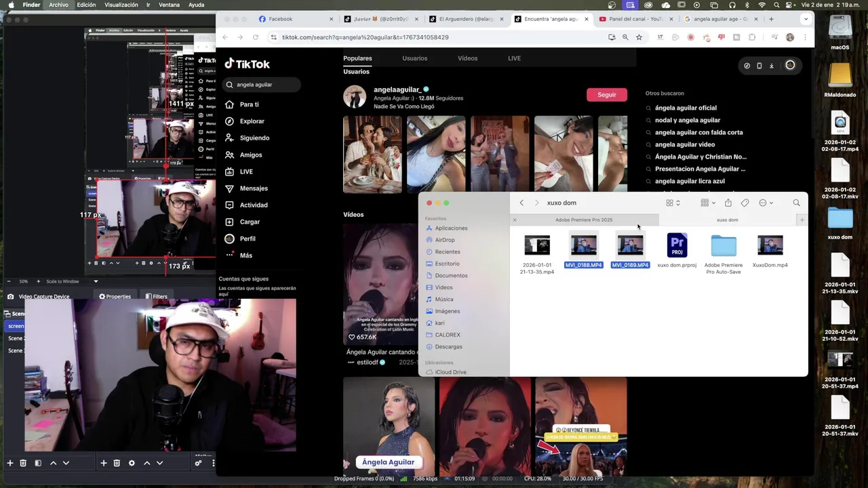The width and height of the screenshot is (868, 488).
Task: Switch to Usuarios tab in TikTok search
Action: click(414, 58)
